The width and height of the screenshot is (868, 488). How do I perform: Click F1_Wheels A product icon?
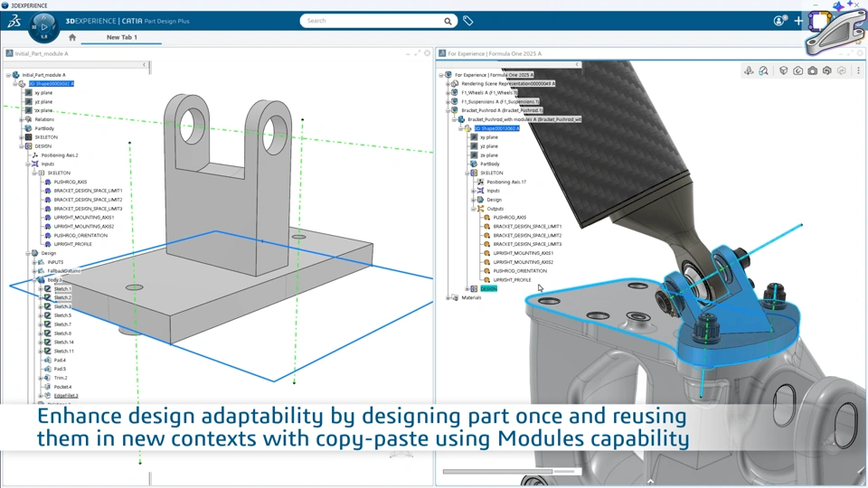(x=455, y=93)
